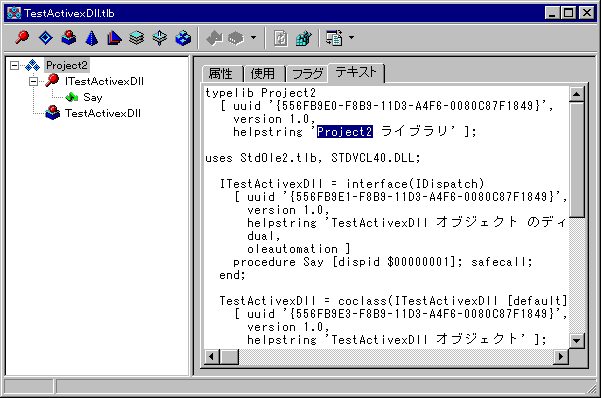Click the 'uses StdOle2.tlb, STDVCL40.DLL;' line
This screenshot has height=398, width=601.
click(x=313, y=158)
